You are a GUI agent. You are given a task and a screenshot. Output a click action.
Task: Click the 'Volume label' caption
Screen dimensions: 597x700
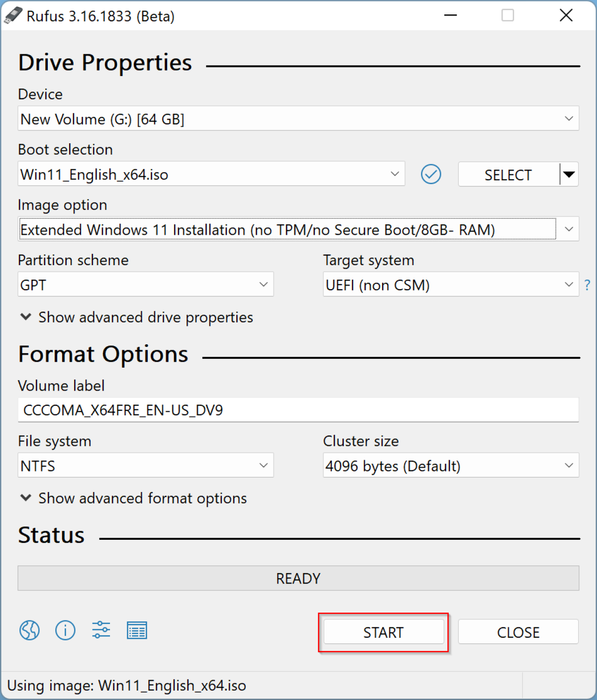[61, 386]
